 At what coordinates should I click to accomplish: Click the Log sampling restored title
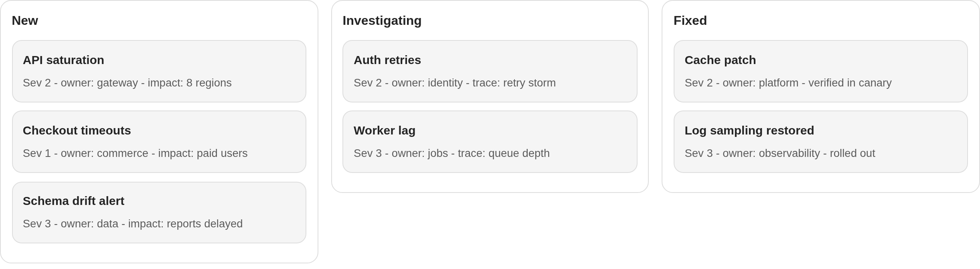tap(749, 130)
